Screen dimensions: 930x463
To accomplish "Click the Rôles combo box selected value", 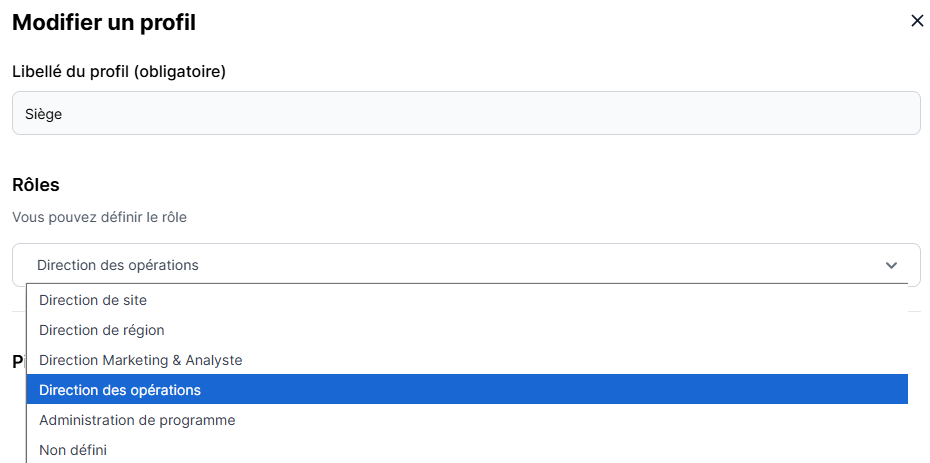I will [118, 265].
